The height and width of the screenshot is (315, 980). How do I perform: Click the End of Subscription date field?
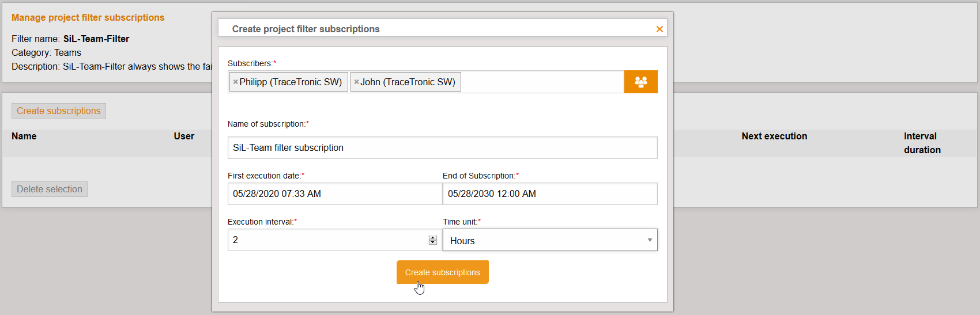[x=550, y=193]
